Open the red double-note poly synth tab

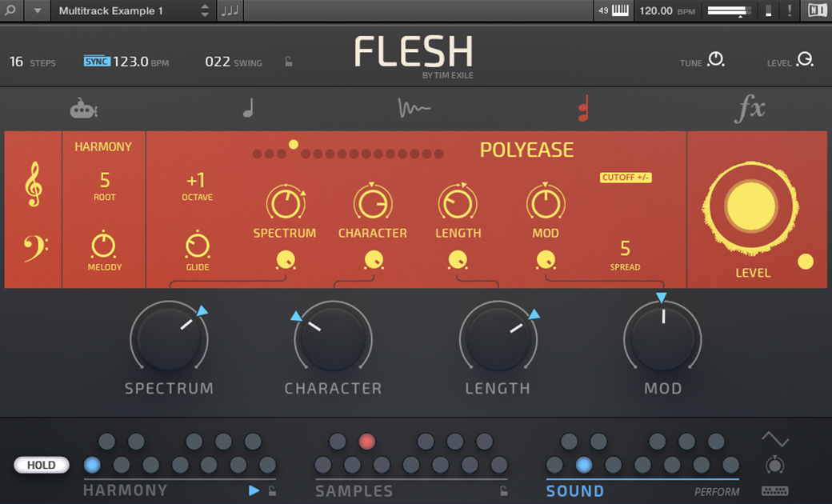pos(583,108)
